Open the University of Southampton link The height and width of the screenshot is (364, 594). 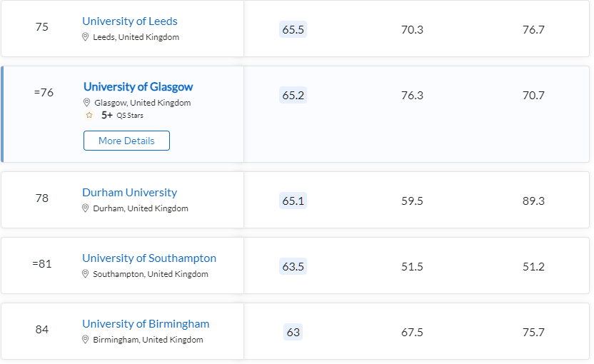pyautogui.click(x=149, y=258)
